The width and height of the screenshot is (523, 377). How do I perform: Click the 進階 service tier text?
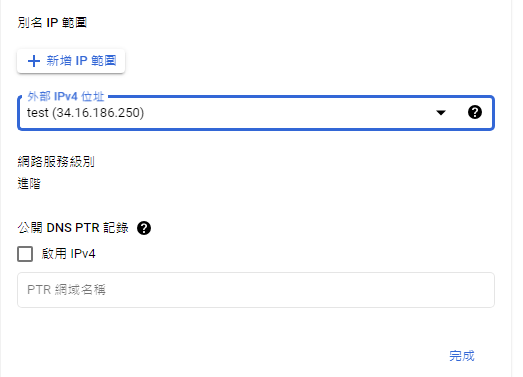point(29,184)
